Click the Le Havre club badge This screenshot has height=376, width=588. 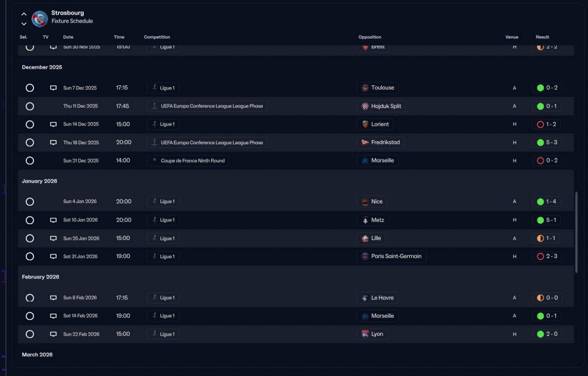[x=365, y=297]
